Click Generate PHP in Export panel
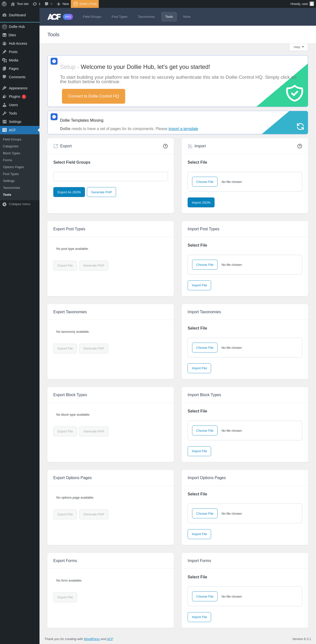The image size is (316, 644). click(101, 192)
